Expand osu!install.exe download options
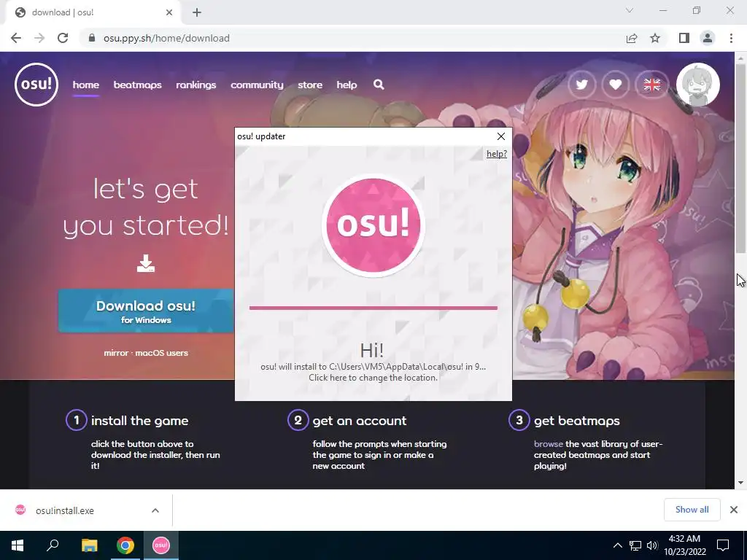Image resolution: width=747 pixels, height=560 pixels. (155, 510)
